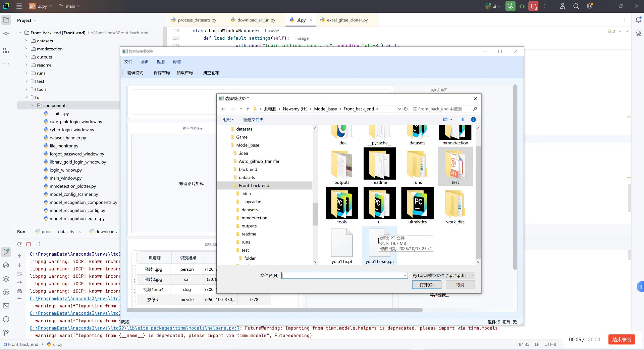Image resolution: width=644 pixels, height=350 pixels.
Task: Click 结束录制 recording button
Action: 622,340
